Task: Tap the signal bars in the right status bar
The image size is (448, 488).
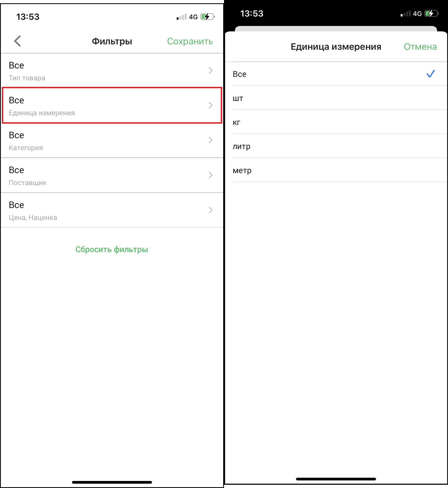Action: 406,14
